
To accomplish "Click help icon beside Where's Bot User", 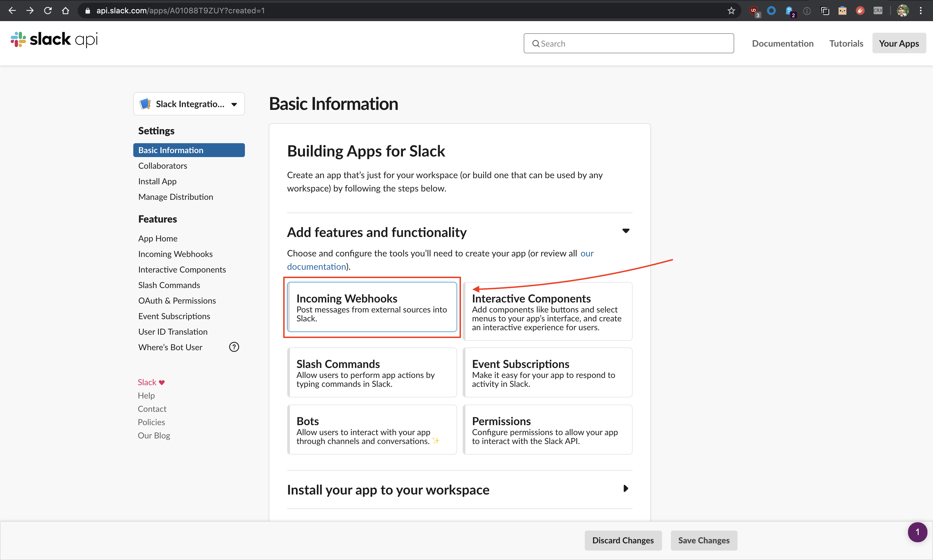I will pyautogui.click(x=234, y=347).
